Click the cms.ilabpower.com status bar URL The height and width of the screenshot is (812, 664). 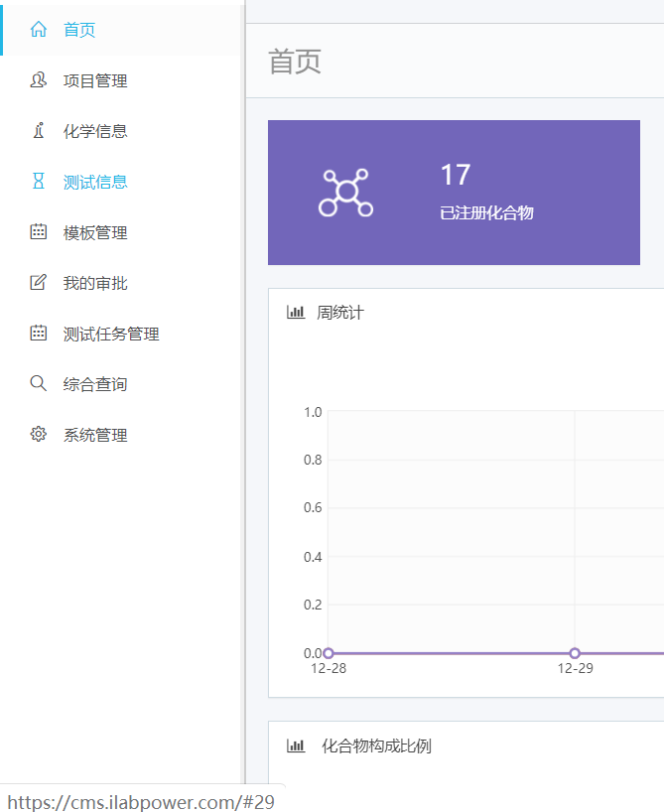point(141,802)
